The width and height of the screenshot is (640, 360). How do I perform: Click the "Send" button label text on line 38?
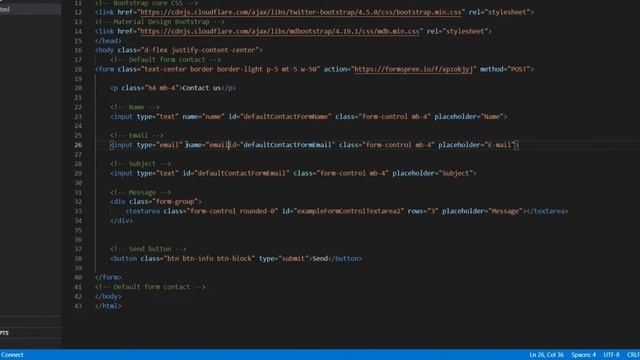pyautogui.click(x=320, y=258)
